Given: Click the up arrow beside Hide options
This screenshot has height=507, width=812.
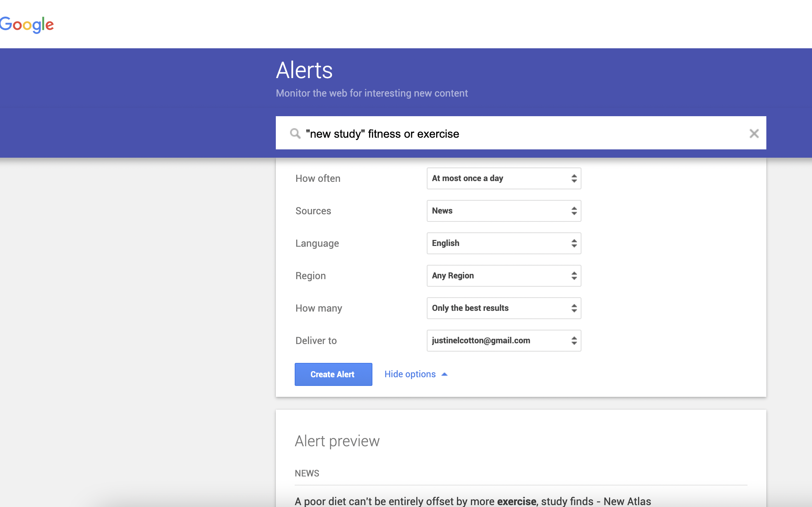Looking at the screenshot, I should (444, 374).
